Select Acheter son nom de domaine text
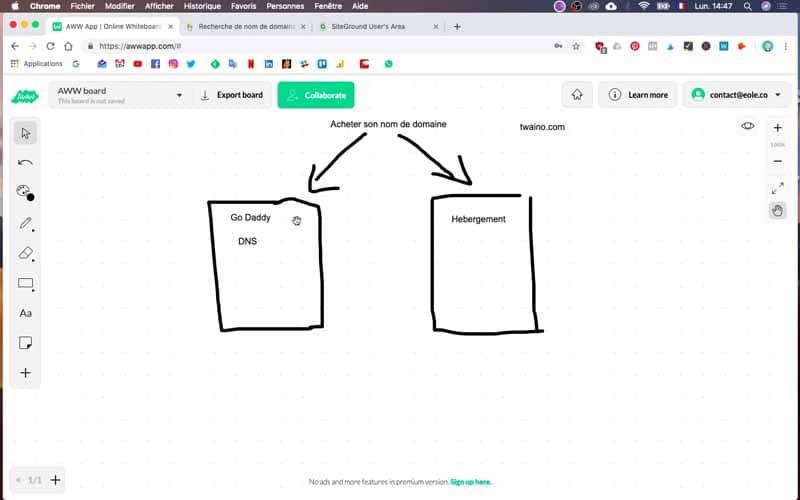 388,124
